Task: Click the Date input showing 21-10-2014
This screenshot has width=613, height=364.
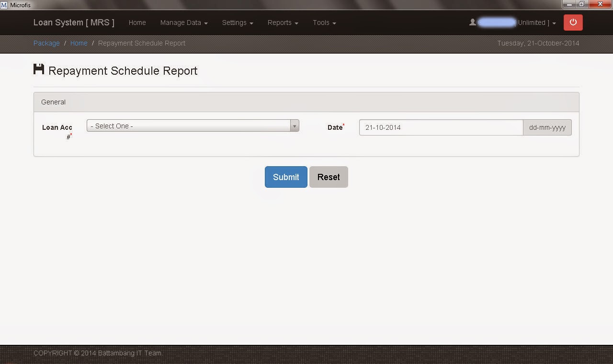Action: click(x=441, y=127)
